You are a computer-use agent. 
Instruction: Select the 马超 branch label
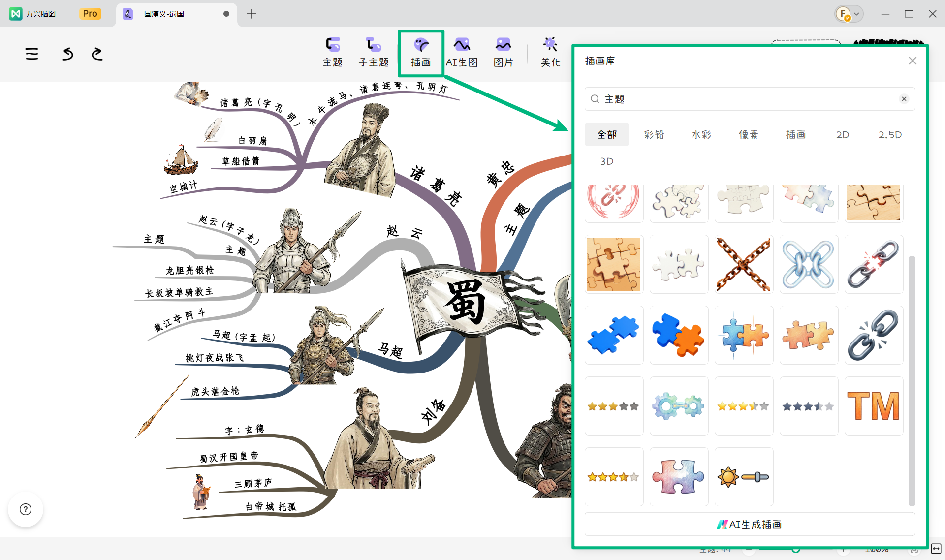(391, 350)
